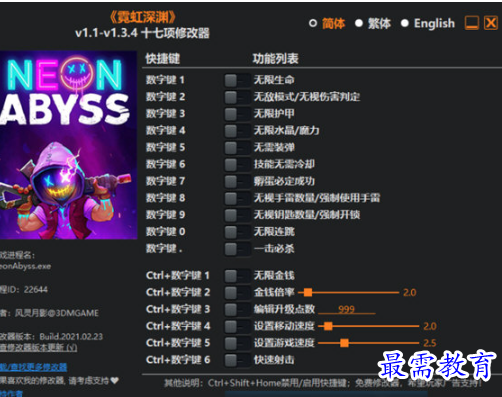
Task: Click the Neon Abyss cover image
Action: (x=68, y=145)
